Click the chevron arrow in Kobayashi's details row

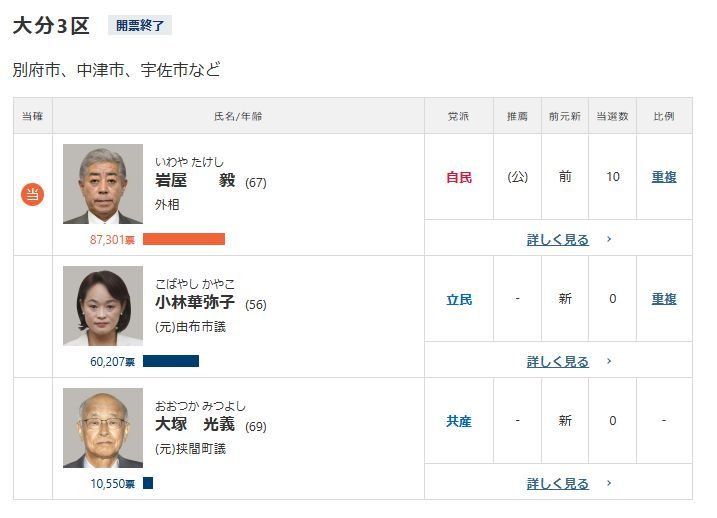pos(609,362)
